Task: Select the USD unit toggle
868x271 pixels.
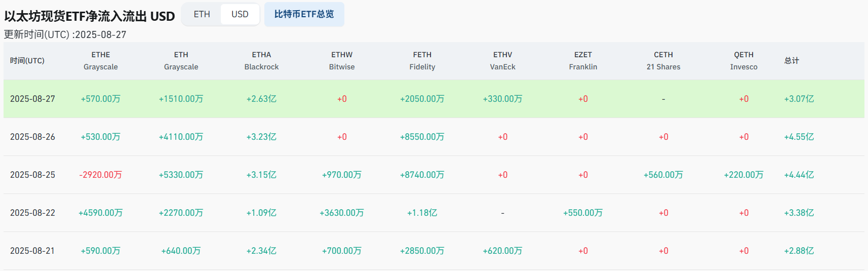Action: pos(240,14)
